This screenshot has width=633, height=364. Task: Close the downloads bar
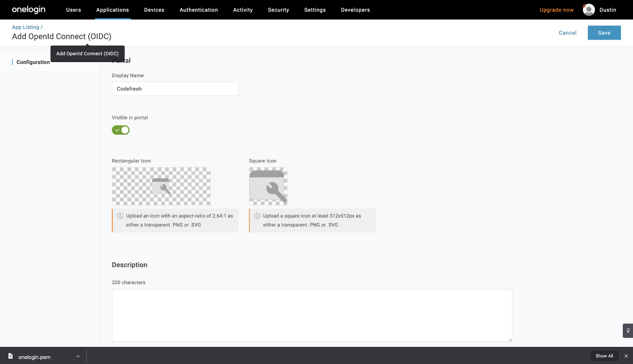click(x=626, y=356)
